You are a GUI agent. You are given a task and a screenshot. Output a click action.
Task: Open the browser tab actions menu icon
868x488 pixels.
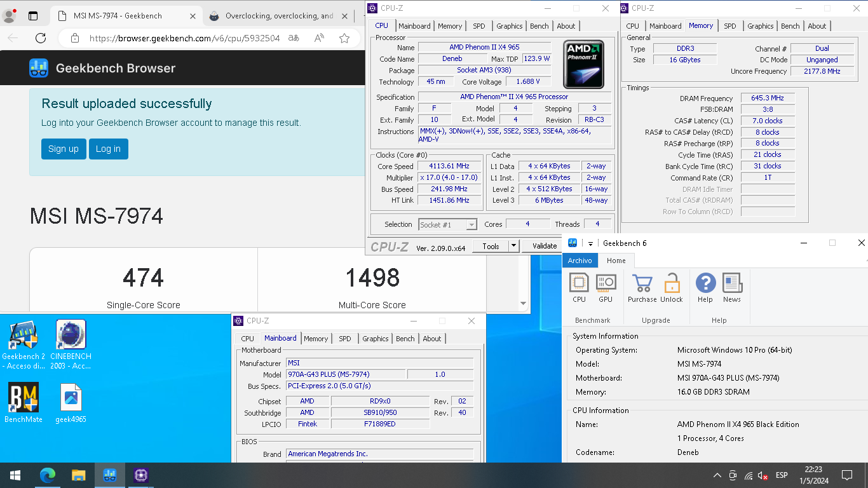33,16
